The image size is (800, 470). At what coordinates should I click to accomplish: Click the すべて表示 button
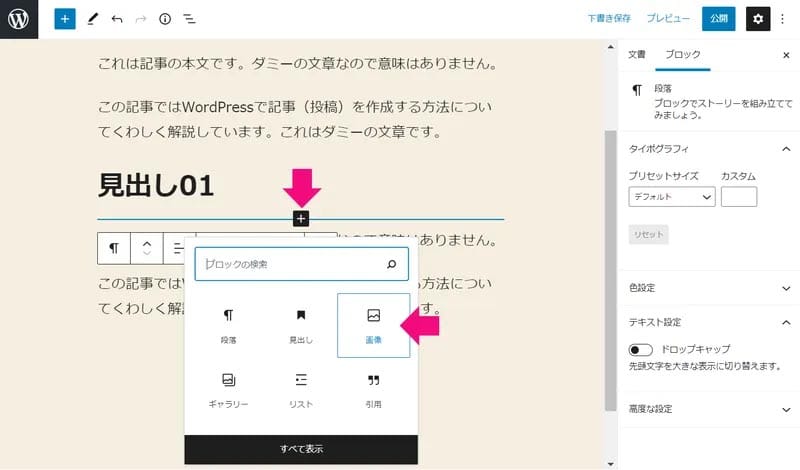[x=301, y=449]
